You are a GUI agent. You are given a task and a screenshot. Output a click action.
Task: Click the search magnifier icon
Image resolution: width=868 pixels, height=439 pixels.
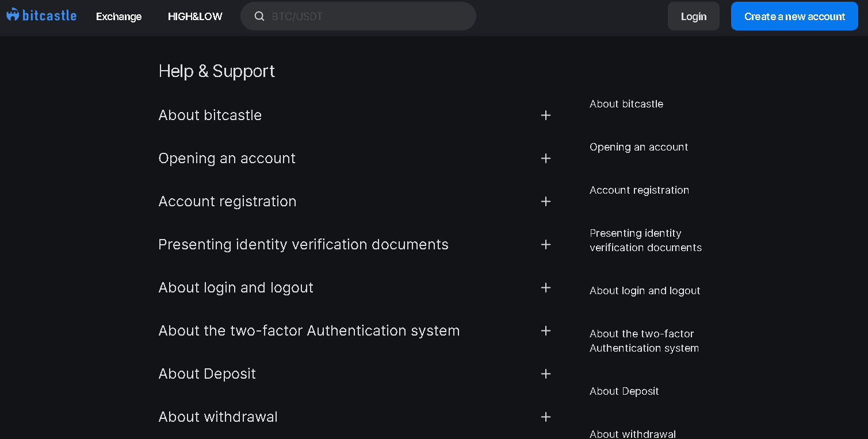[x=259, y=16]
